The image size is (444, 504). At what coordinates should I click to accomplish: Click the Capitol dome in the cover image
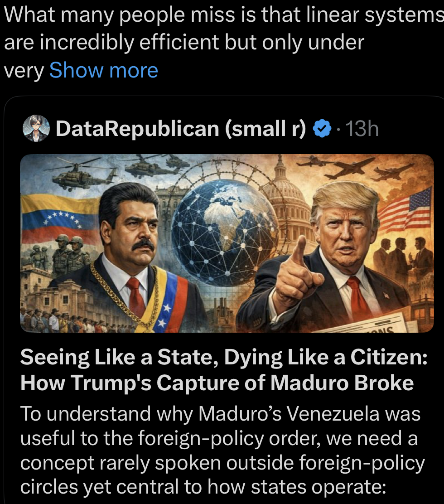(x=280, y=186)
